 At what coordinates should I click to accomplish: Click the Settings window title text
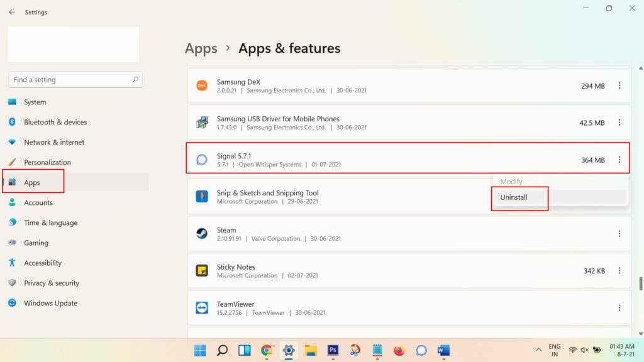click(x=36, y=13)
